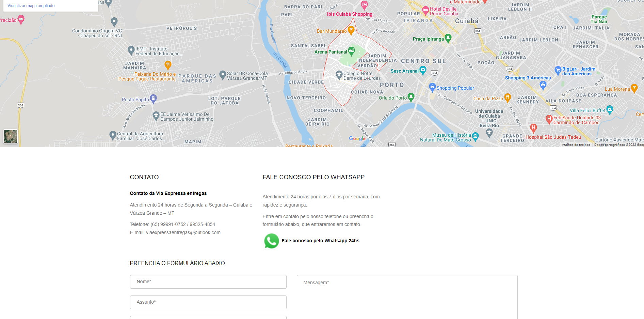Screen dimensions: 644x319
Task: Click the 'Parque Tia Nair' map label
Action: (599, 19)
